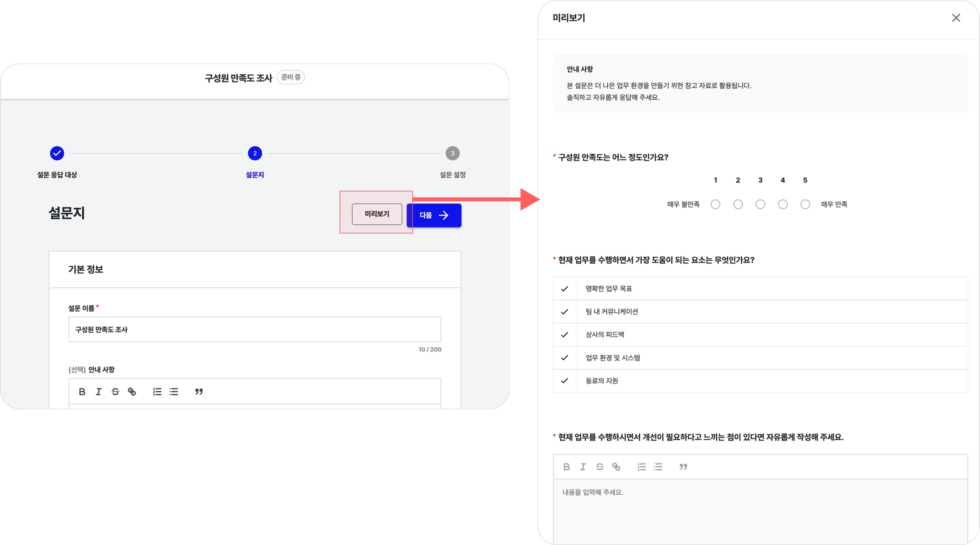Image resolution: width=980 pixels, height=545 pixels.
Task: Choose rating 5 radio button (매우 만족)
Action: [x=805, y=204]
